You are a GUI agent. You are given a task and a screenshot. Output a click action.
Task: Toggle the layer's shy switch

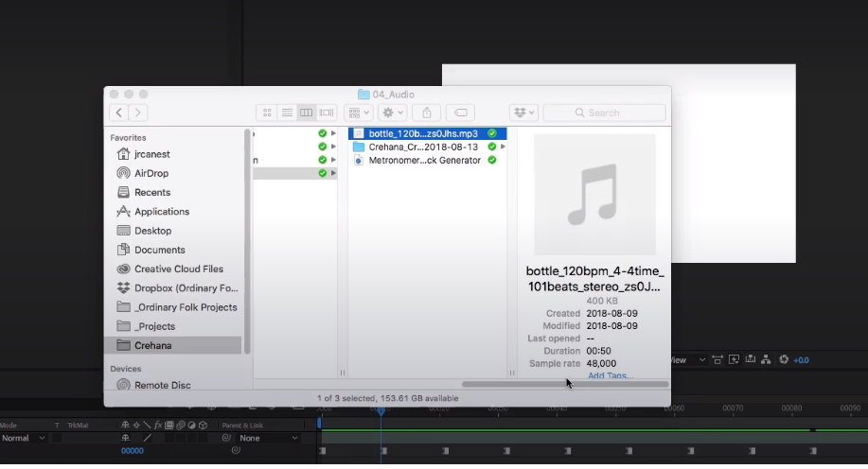125,438
